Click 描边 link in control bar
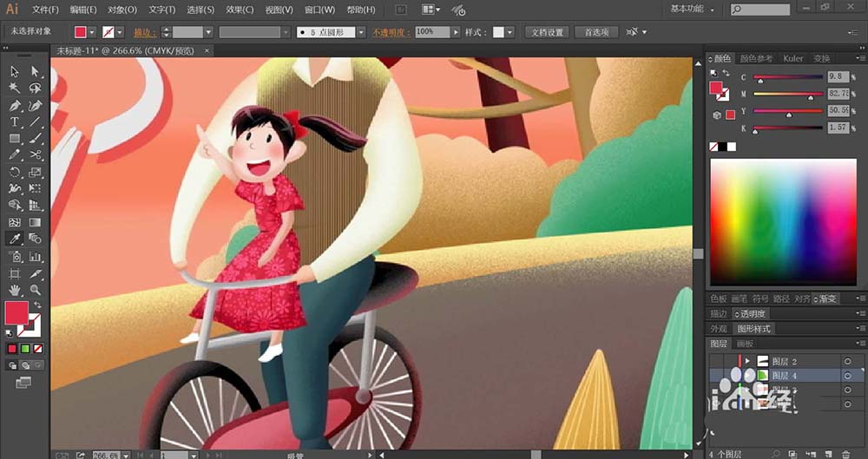Viewport: 868px width, 459px height. point(146,33)
